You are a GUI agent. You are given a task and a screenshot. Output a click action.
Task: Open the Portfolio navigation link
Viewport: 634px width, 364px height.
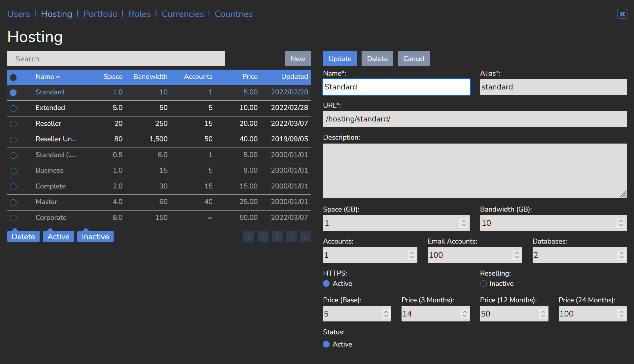(100, 14)
